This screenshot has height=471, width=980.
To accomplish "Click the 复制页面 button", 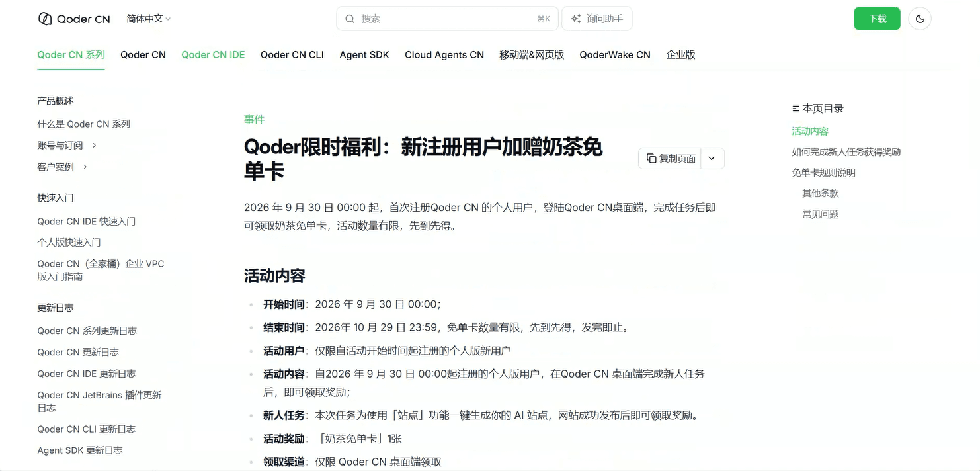I will click(x=670, y=158).
